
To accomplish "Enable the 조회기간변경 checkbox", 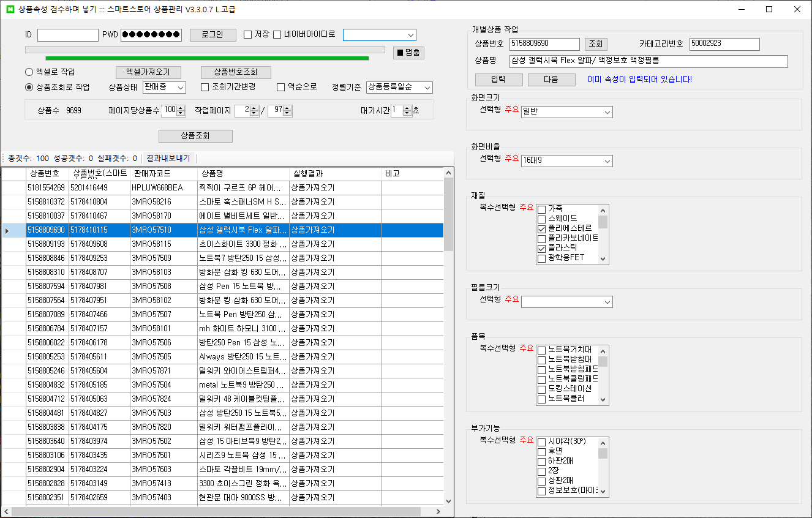I will click(x=205, y=87).
